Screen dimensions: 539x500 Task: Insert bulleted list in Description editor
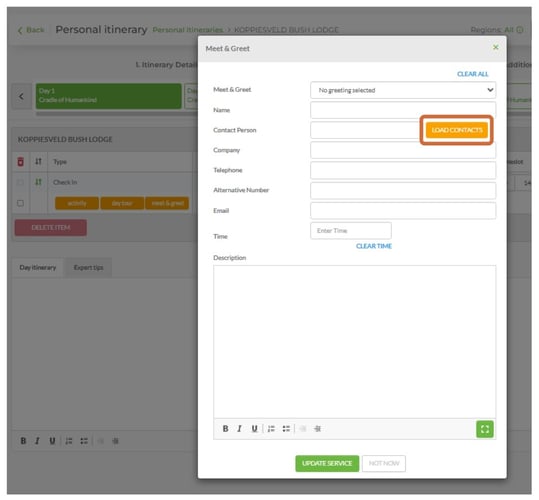(x=286, y=429)
